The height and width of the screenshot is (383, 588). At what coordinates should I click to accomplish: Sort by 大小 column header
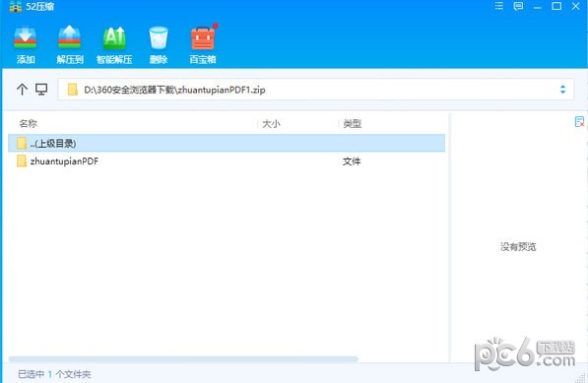click(x=271, y=124)
